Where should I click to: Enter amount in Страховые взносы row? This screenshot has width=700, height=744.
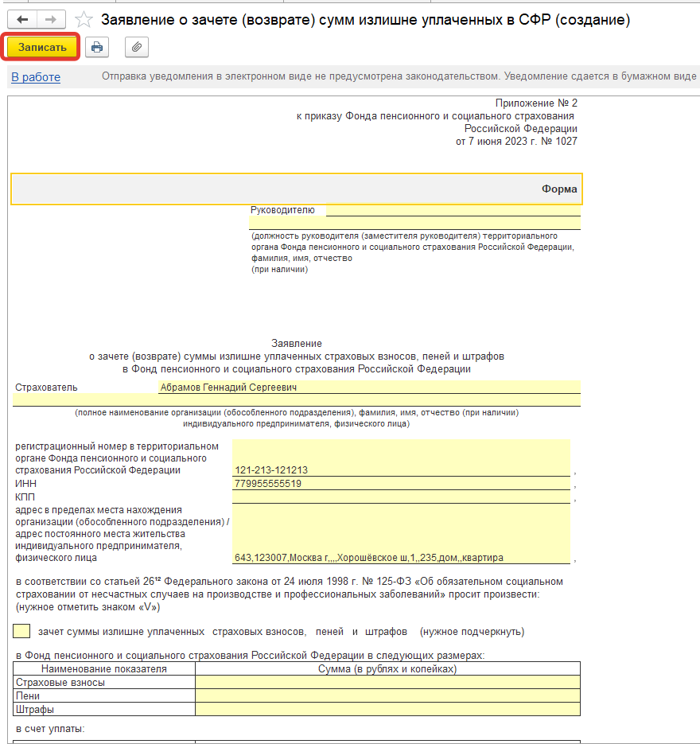[387, 683]
